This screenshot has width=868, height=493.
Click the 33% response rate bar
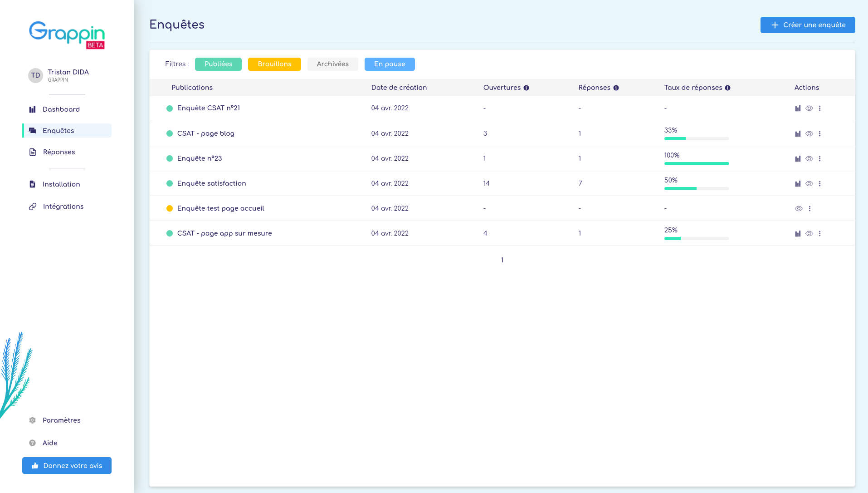point(697,139)
